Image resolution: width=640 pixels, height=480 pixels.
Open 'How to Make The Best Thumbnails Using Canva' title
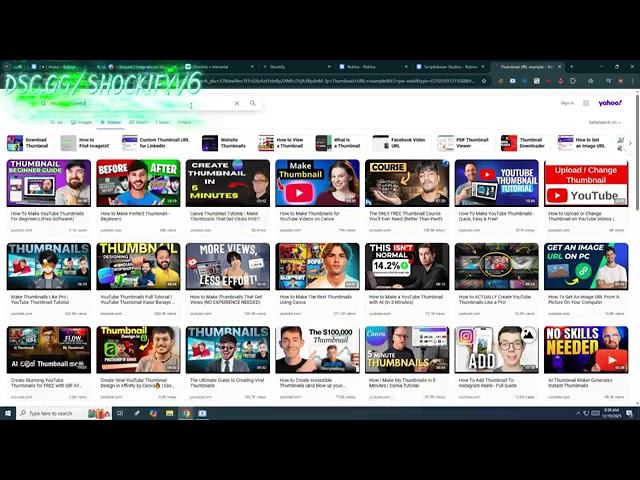coord(316,300)
